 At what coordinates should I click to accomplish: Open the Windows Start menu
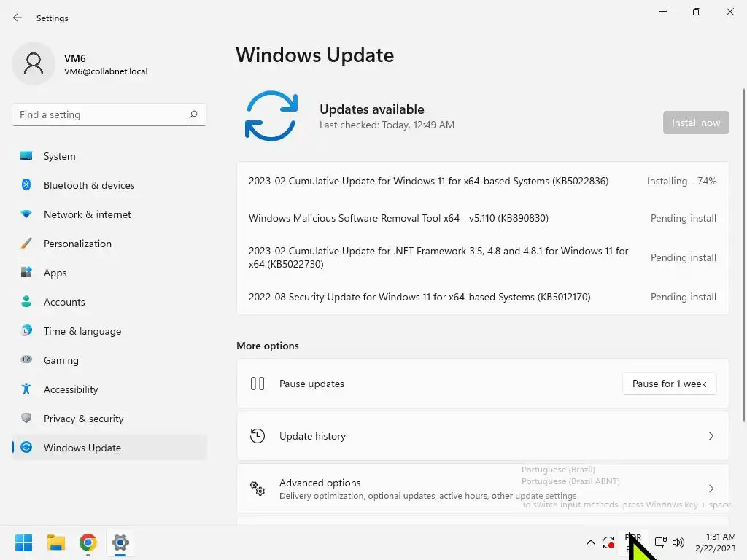coord(23,542)
